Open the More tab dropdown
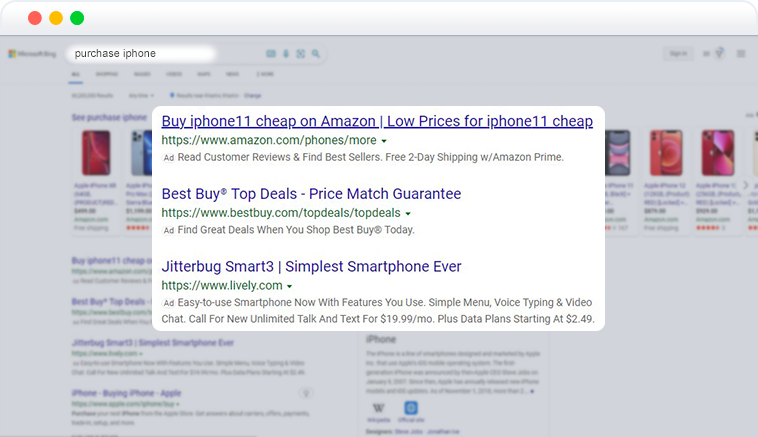Image resolution: width=758 pixels, height=437 pixels. pyautogui.click(x=265, y=74)
